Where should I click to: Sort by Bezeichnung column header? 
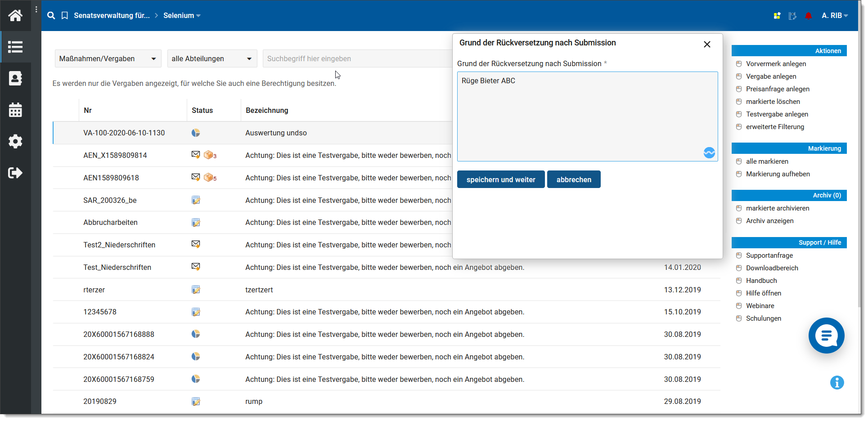pos(267,110)
